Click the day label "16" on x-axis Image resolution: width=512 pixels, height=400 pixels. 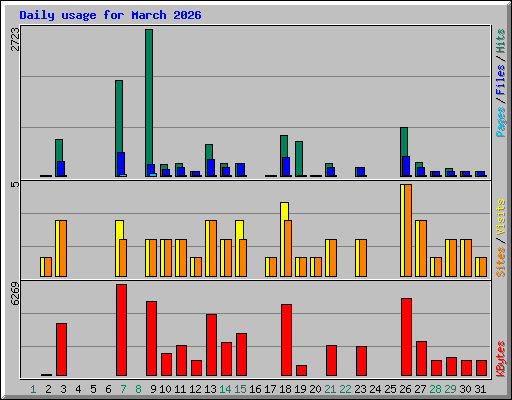pyautogui.click(x=255, y=389)
